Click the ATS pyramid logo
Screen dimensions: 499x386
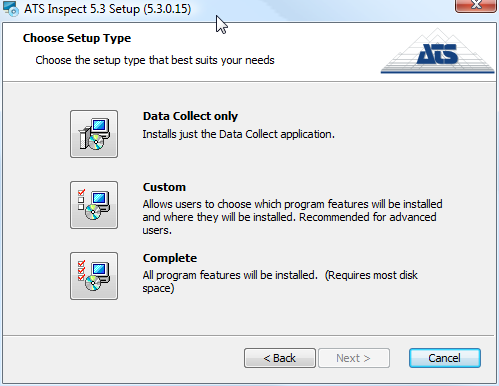pos(438,51)
